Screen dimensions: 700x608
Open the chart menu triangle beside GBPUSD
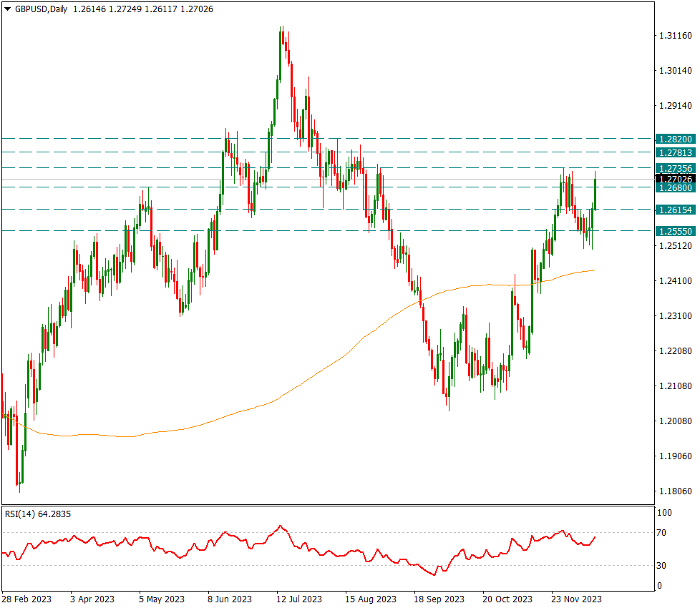(8, 9)
